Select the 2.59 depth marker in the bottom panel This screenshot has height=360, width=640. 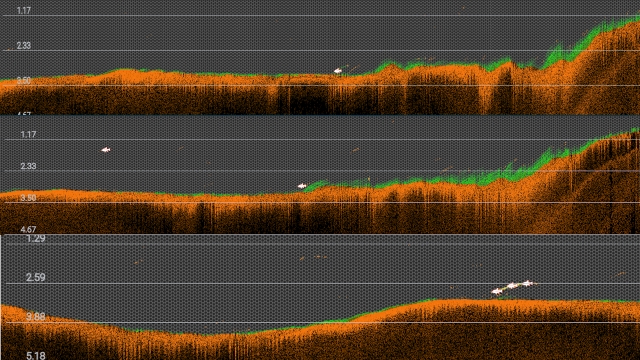[x=36, y=278]
